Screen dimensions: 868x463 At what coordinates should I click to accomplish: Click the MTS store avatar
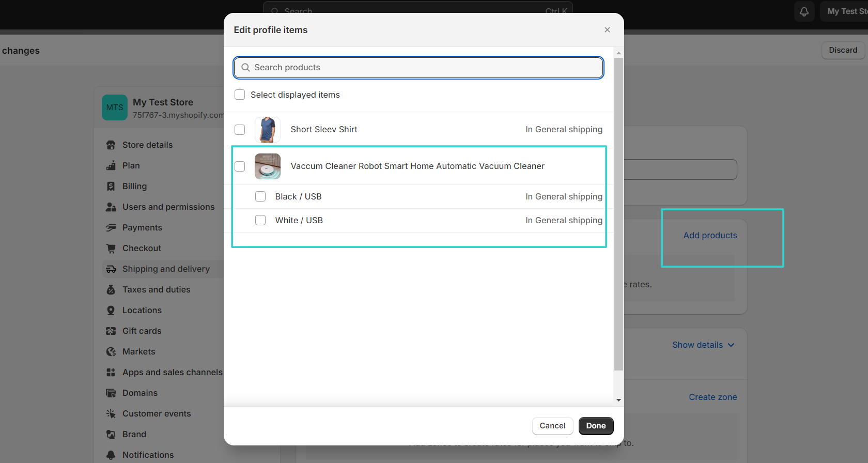[x=115, y=107]
